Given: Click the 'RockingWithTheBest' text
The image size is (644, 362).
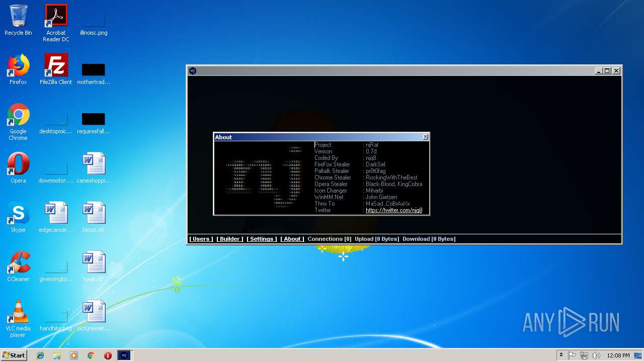Looking at the screenshot, I should click(391, 177).
